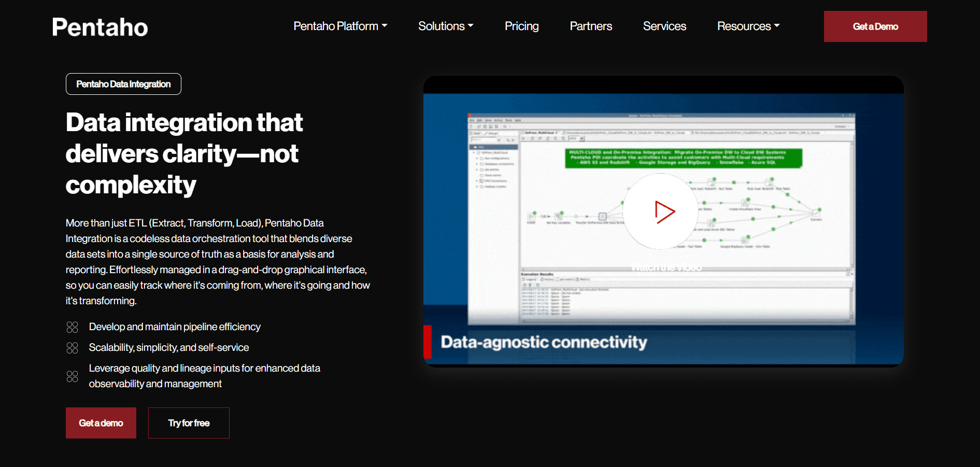
Task: Click the 'Scalability, simplicity, and self-service' text
Action: tap(169, 347)
